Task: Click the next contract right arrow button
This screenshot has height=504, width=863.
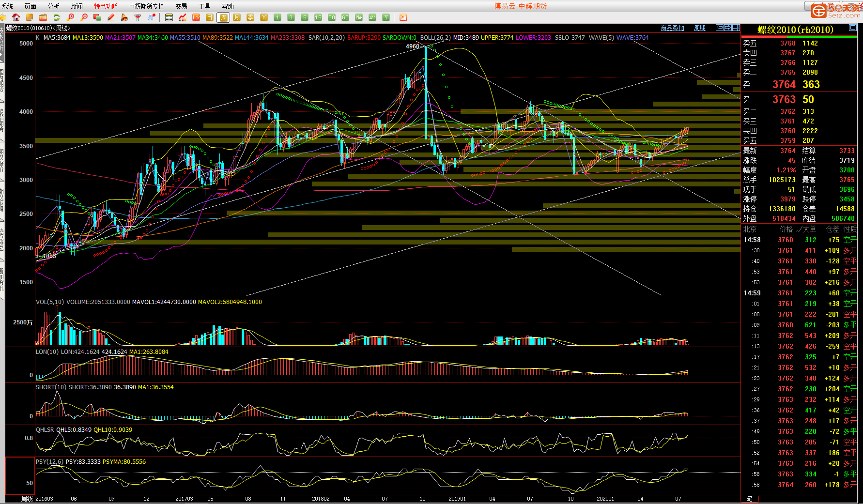Action: (x=728, y=28)
